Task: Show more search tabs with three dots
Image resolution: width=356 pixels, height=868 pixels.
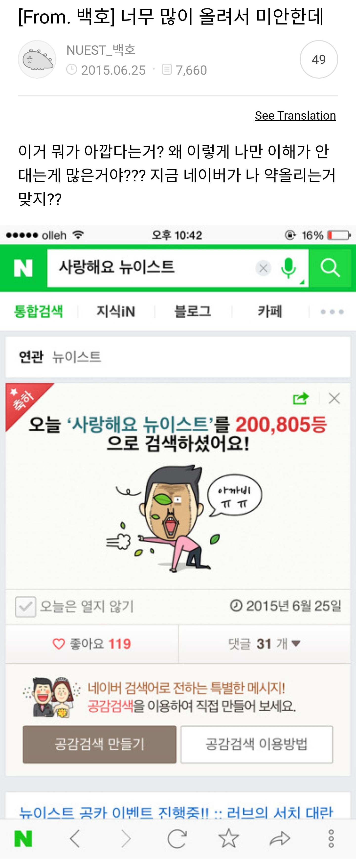Action: [332, 312]
